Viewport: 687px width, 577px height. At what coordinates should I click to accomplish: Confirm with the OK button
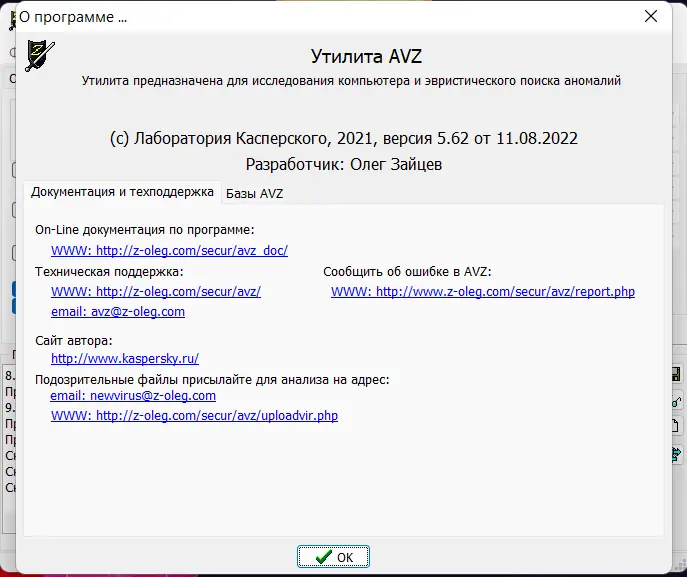[x=333, y=556]
